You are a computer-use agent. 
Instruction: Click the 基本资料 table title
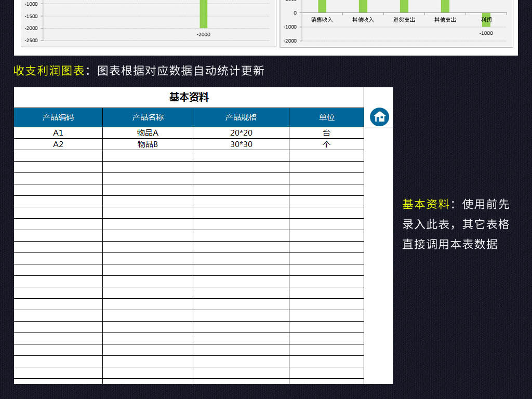point(189,97)
